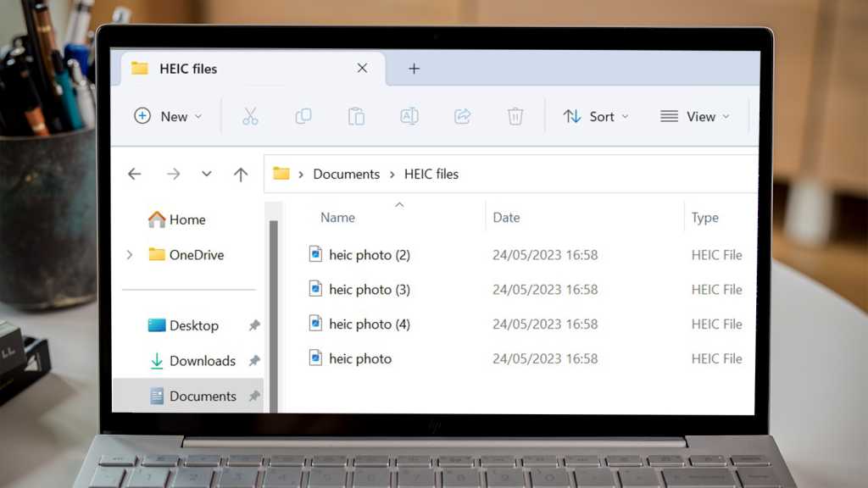Open the Sort options dropdown
This screenshot has width=868, height=488.
click(x=596, y=116)
